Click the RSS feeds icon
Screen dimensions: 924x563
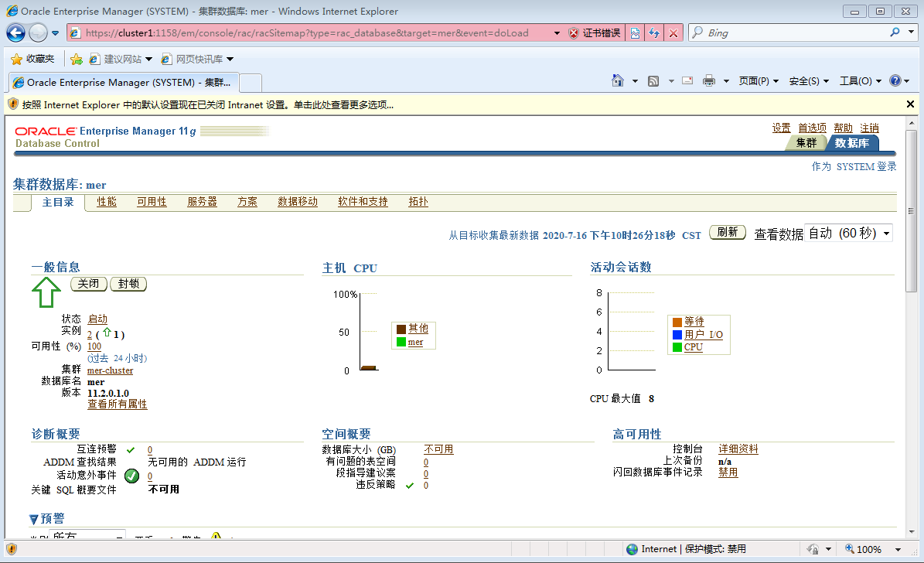click(x=653, y=80)
